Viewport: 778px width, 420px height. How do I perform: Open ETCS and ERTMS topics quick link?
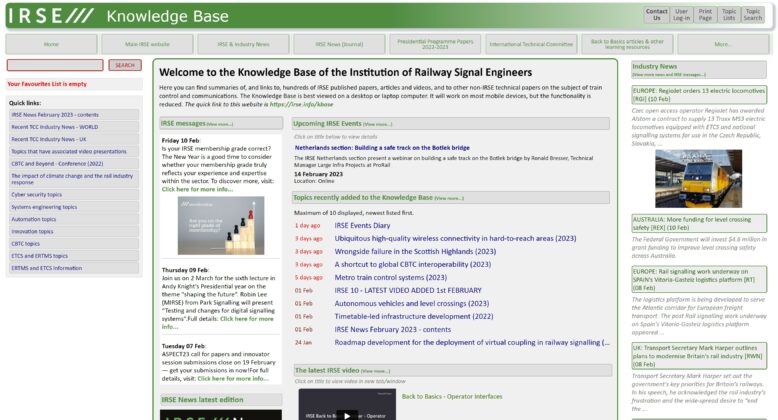pos(73,256)
